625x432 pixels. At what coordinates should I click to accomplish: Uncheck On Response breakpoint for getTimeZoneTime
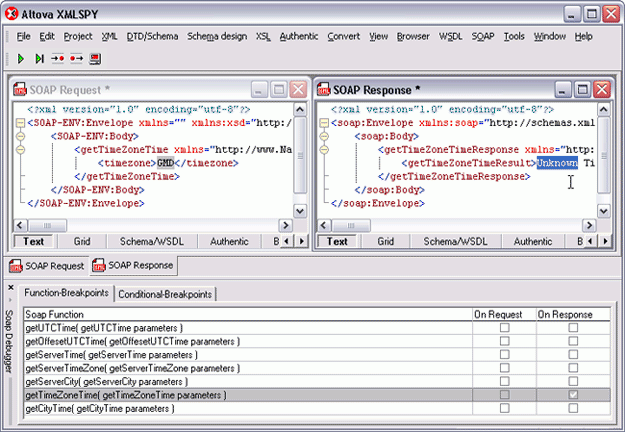(573, 395)
